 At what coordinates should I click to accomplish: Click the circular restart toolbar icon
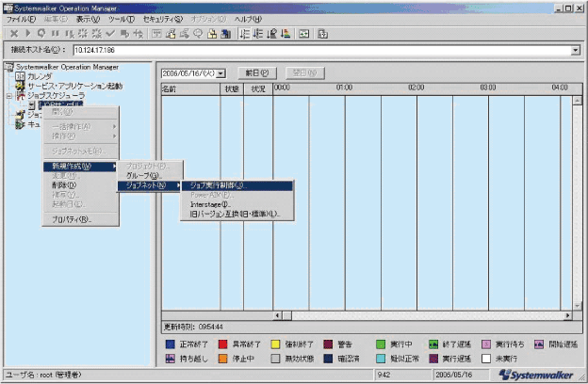pyautogui.click(x=41, y=34)
